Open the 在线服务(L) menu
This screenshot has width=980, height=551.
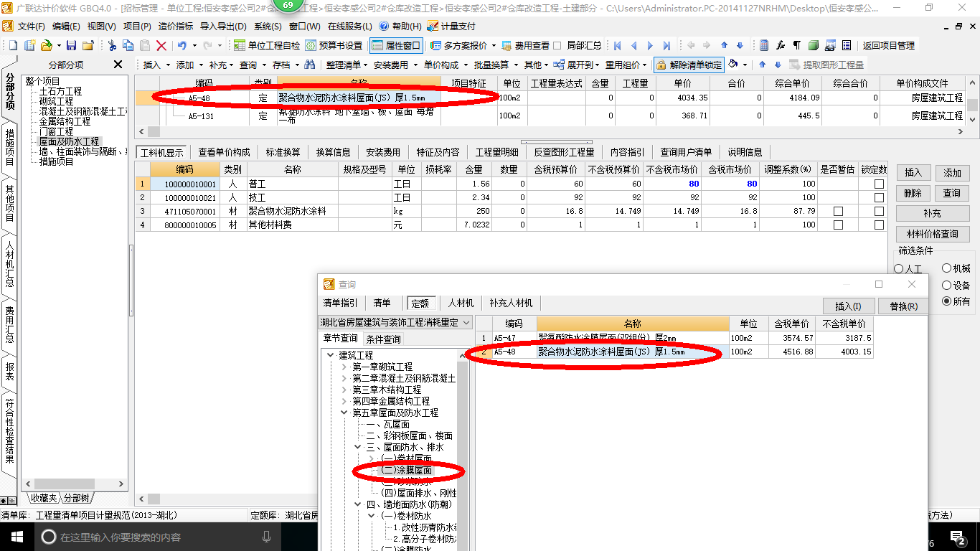(x=351, y=26)
